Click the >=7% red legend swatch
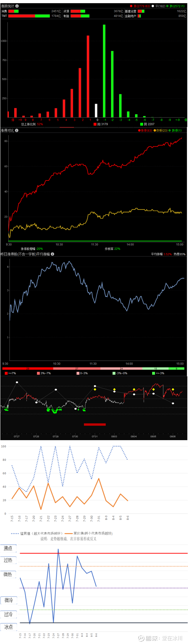This screenshot has width=188, height=644. click(x=6, y=373)
